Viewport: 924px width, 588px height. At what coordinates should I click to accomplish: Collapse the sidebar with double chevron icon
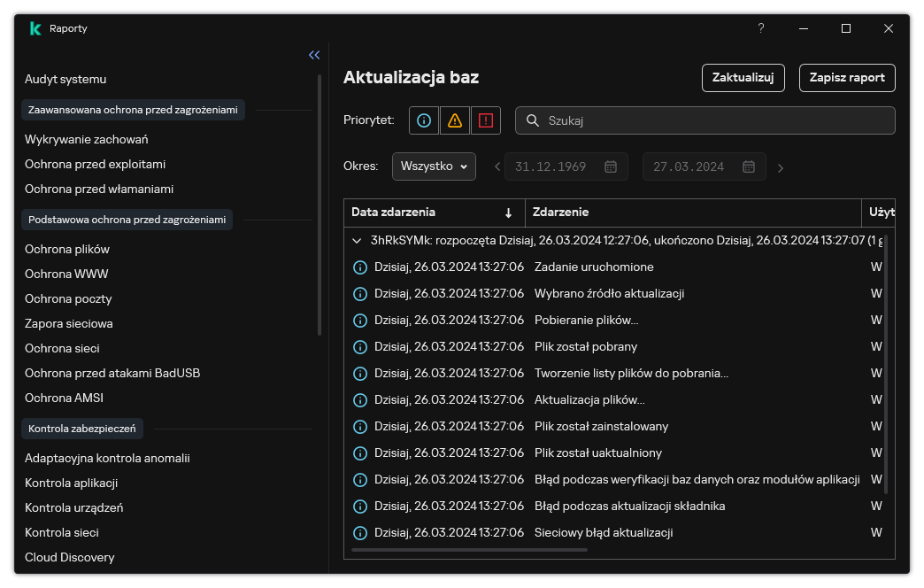(314, 55)
